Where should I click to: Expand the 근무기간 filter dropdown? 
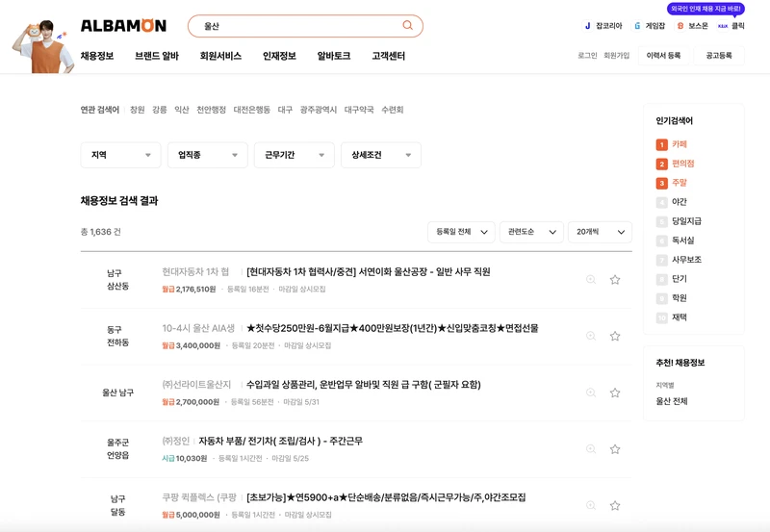(295, 155)
